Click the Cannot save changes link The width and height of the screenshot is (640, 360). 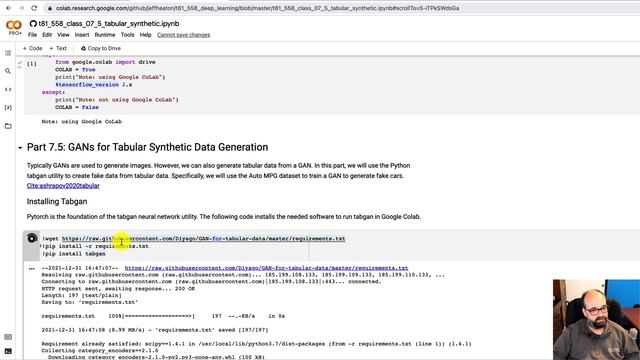(183, 35)
